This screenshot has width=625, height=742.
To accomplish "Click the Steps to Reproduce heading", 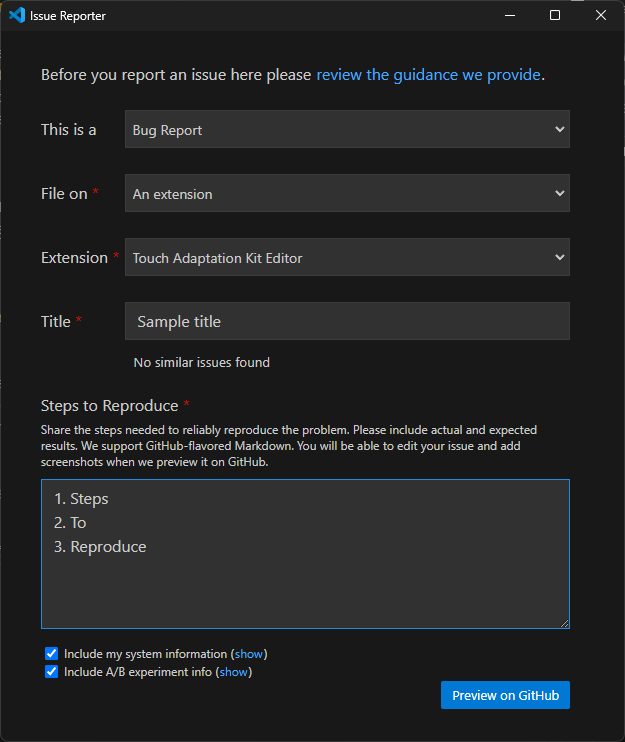I will click(x=110, y=406).
